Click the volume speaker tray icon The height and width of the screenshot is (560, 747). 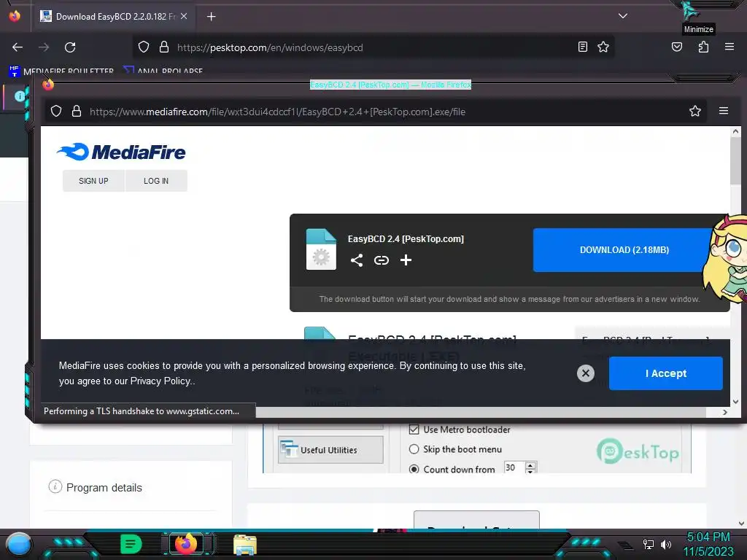coord(665,544)
